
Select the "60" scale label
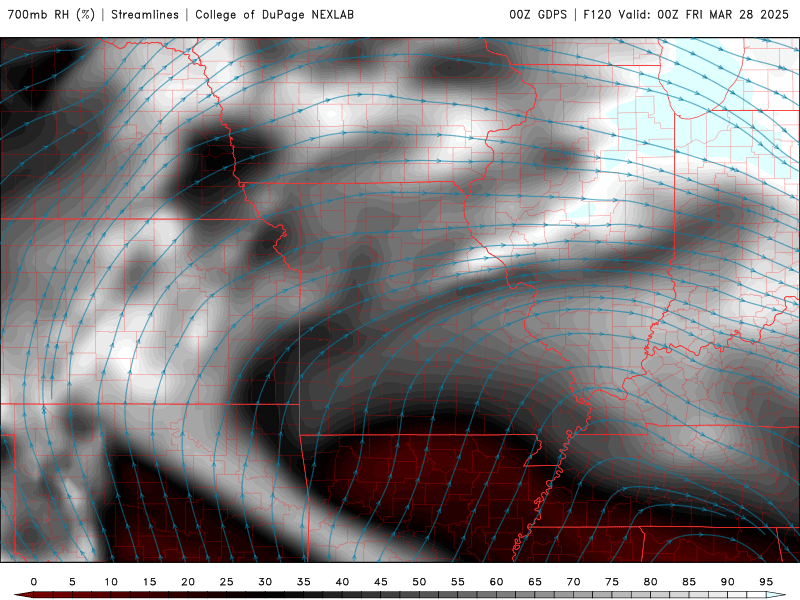pos(496,582)
